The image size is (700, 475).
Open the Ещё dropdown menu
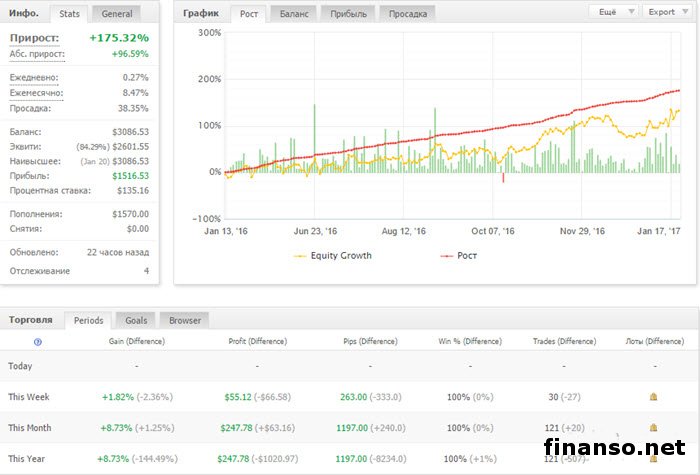[x=616, y=12]
